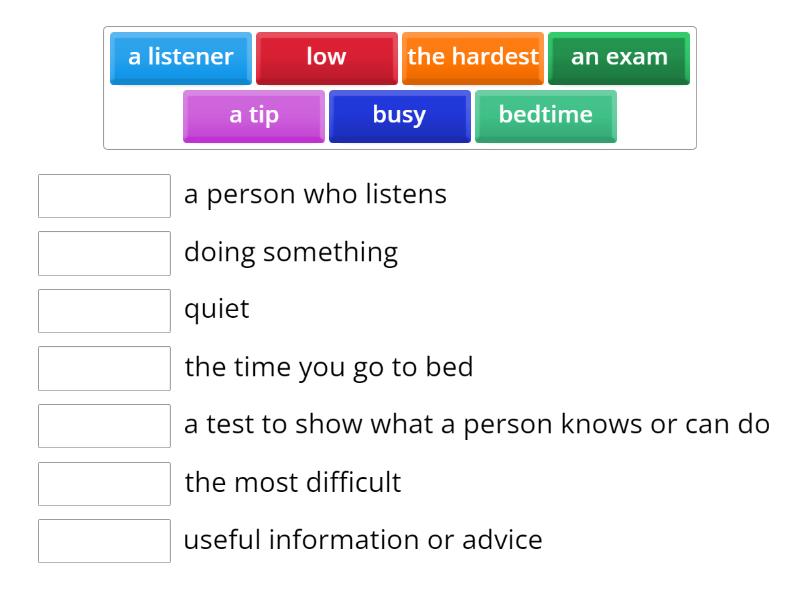Click the definition 'useful information or advice'
The height and width of the screenshot is (600, 800).
click(361, 540)
